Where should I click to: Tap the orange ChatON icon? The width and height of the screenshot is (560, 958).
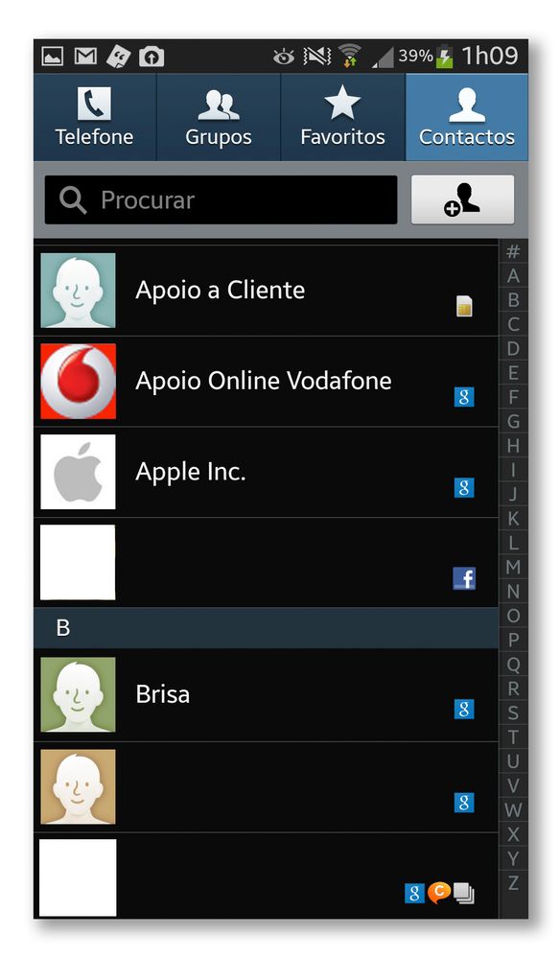438,893
